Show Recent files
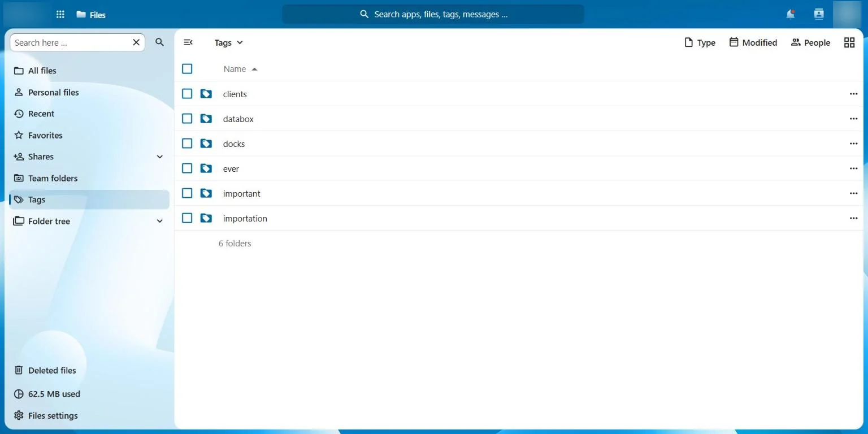Image resolution: width=868 pixels, height=434 pixels. point(89,114)
